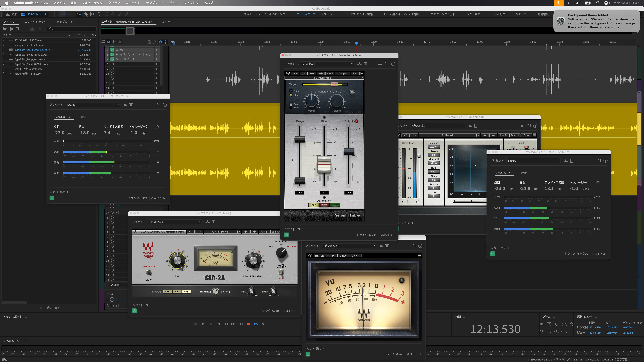Toggle timeline snapping with the magnet icon

point(160,42)
